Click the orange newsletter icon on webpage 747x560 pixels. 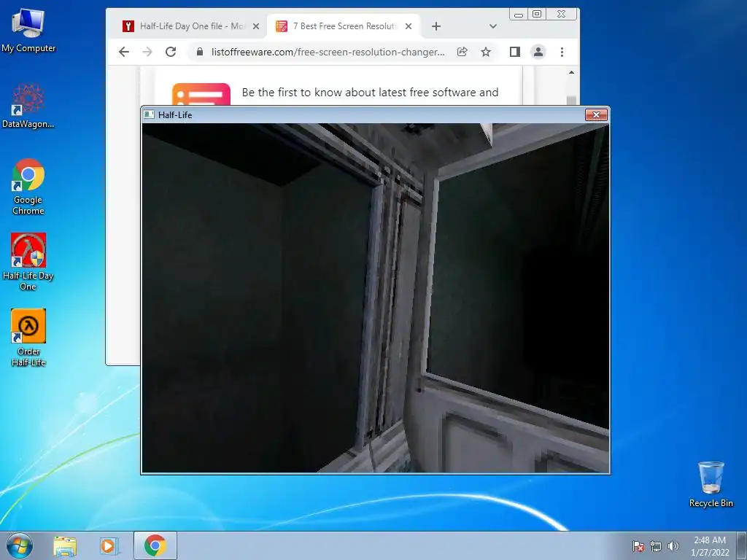[x=201, y=94]
